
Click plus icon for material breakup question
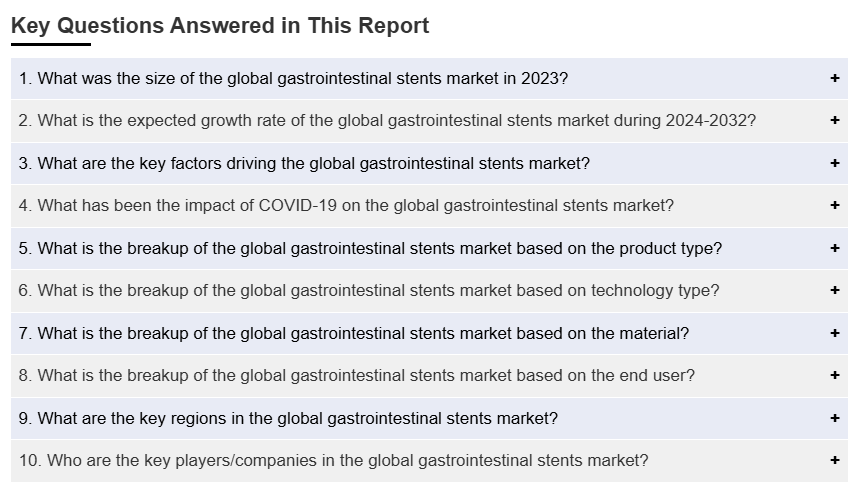834,333
